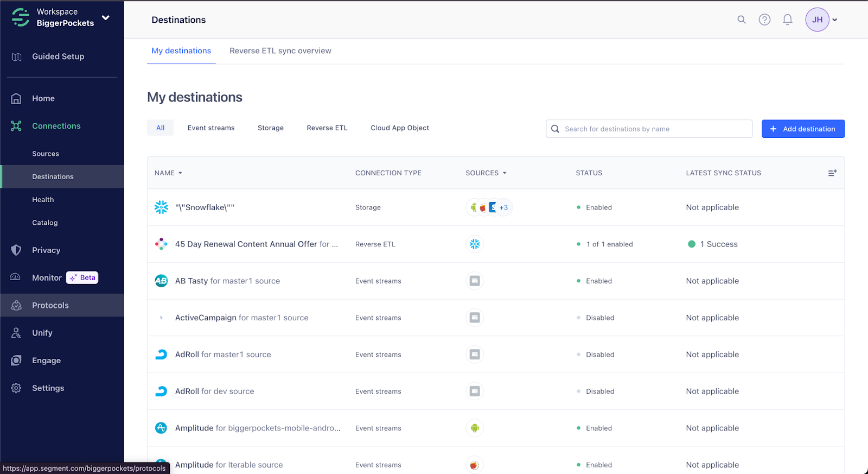Click the Snowflake destination logo icon
This screenshot has height=474, width=868.
pyautogui.click(x=161, y=207)
